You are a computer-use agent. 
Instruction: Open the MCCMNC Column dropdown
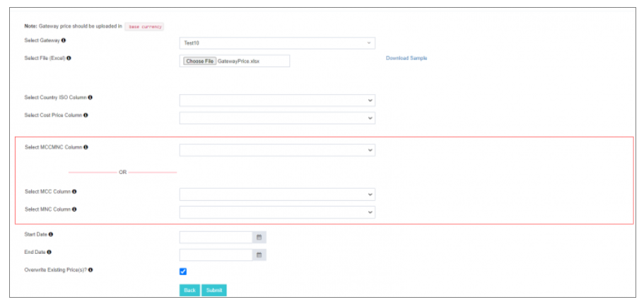click(x=277, y=150)
